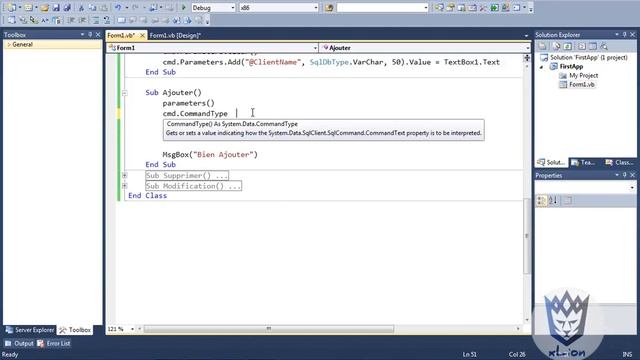Viewport: 640px width, 360px height.
Task: Open the Form1 class name dropdown
Action: pyautogui.click(x=315, y=48)
